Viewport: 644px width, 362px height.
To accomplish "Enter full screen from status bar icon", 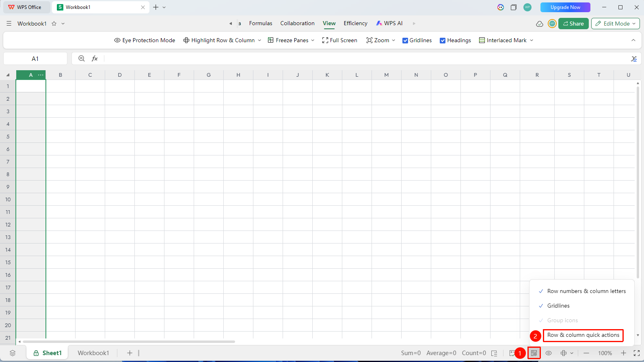I will [637, 353].
